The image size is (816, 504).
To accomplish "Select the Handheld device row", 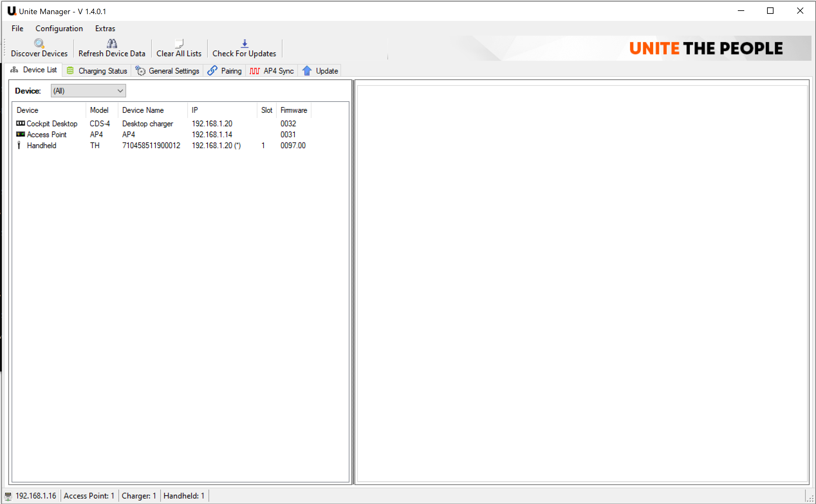I will click(42, 146).
